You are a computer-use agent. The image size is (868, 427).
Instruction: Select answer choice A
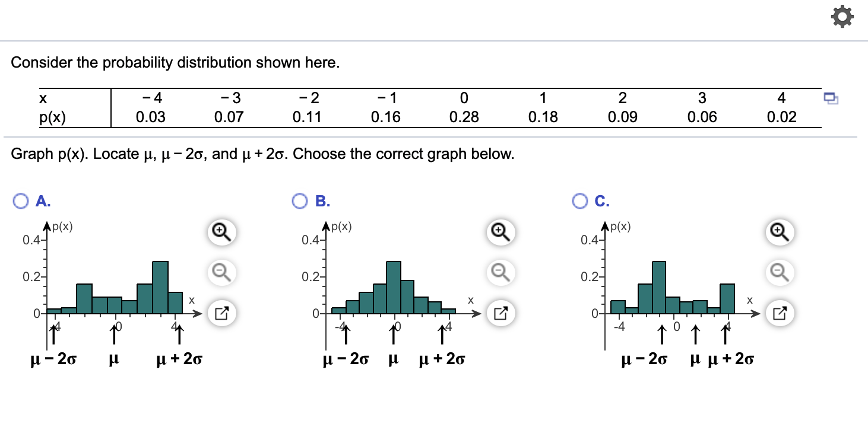click(x=21, y=201)
